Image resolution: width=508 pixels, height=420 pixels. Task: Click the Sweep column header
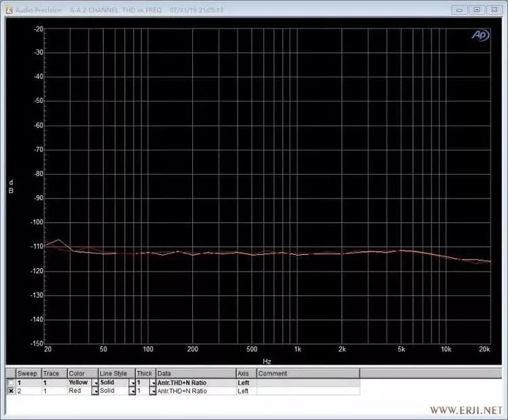click(28, 374)
